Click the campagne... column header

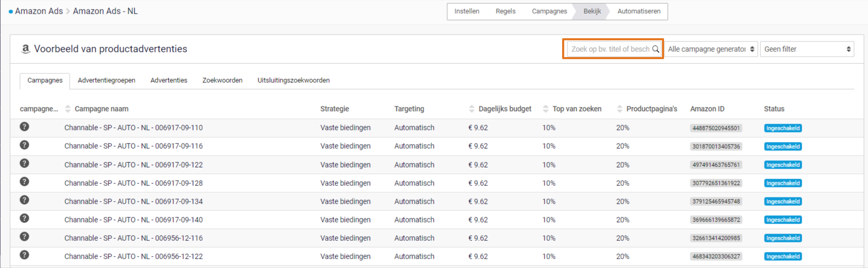tap(39, 109)
